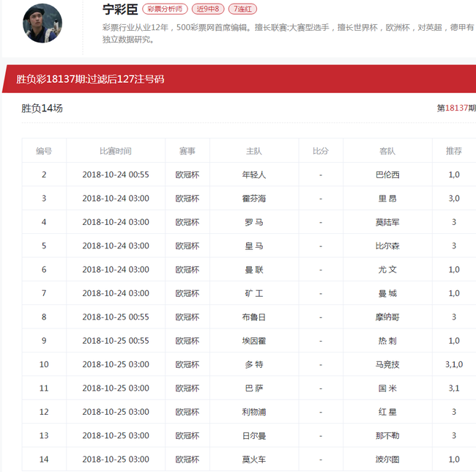Select home team 年轻人
476x472 pixels.
pyautogui.click(x=254, y=174)
